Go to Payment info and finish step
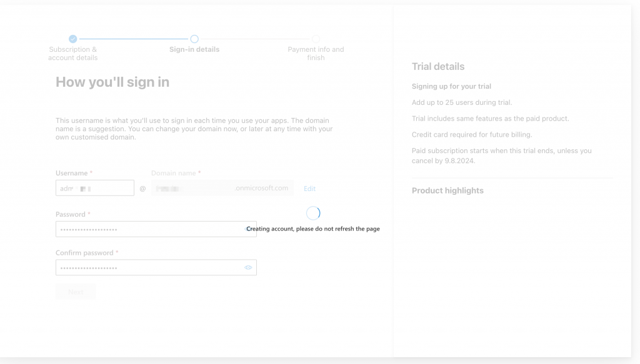The image size is (640, 364). tap(316, 54)
